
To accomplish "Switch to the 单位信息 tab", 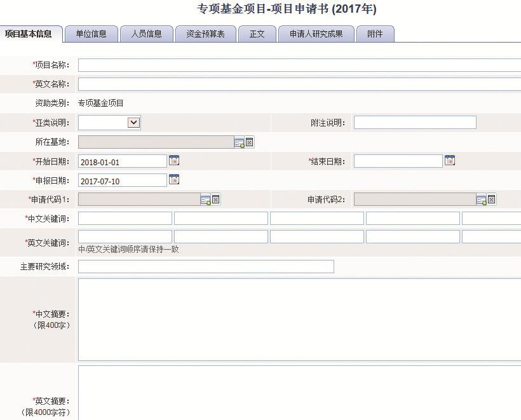I will [x=91, y=34].
